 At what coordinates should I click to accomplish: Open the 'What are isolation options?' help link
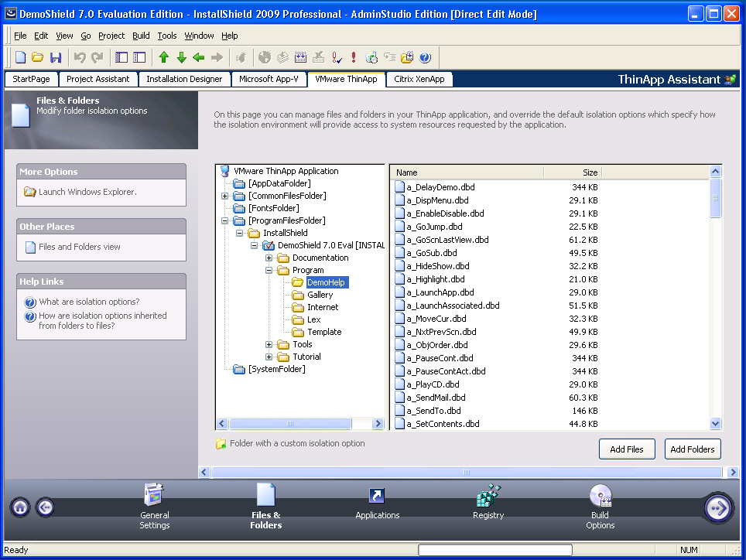point(89,302)
